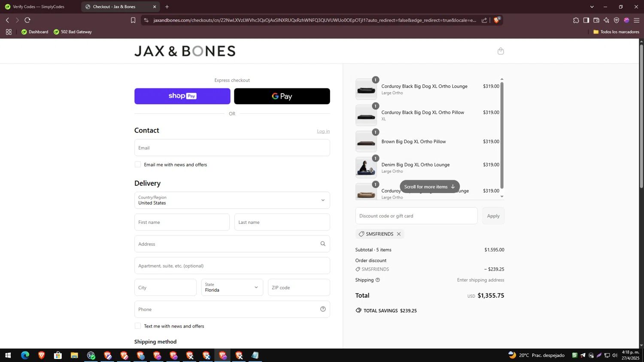
Task: Open Microsoft Store from the taskbar
Action: 58,355
